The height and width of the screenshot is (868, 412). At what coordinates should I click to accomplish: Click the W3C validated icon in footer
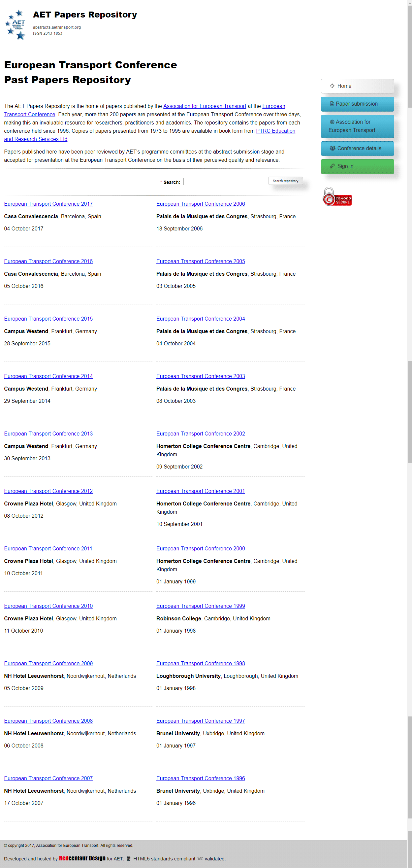coord(200,858)
